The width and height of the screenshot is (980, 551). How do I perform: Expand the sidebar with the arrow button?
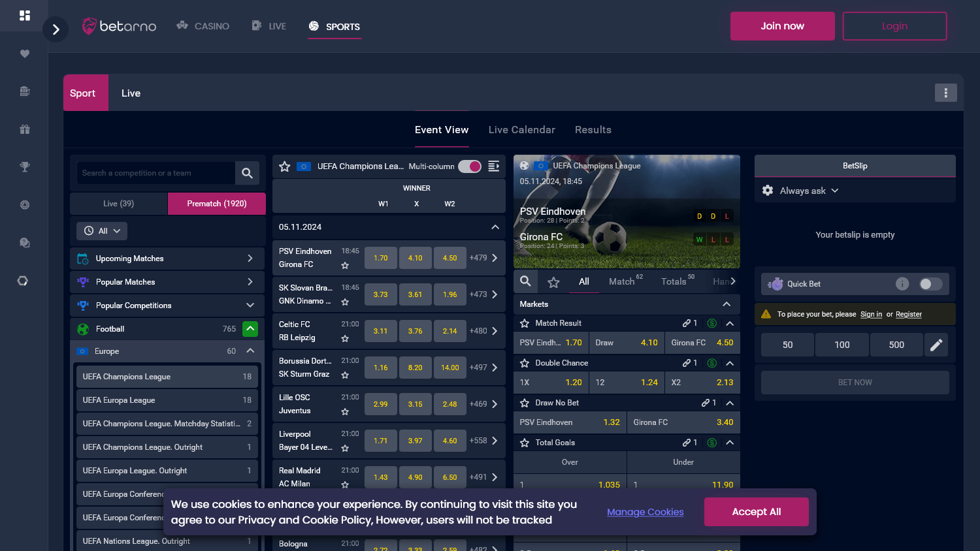point(56,29)
